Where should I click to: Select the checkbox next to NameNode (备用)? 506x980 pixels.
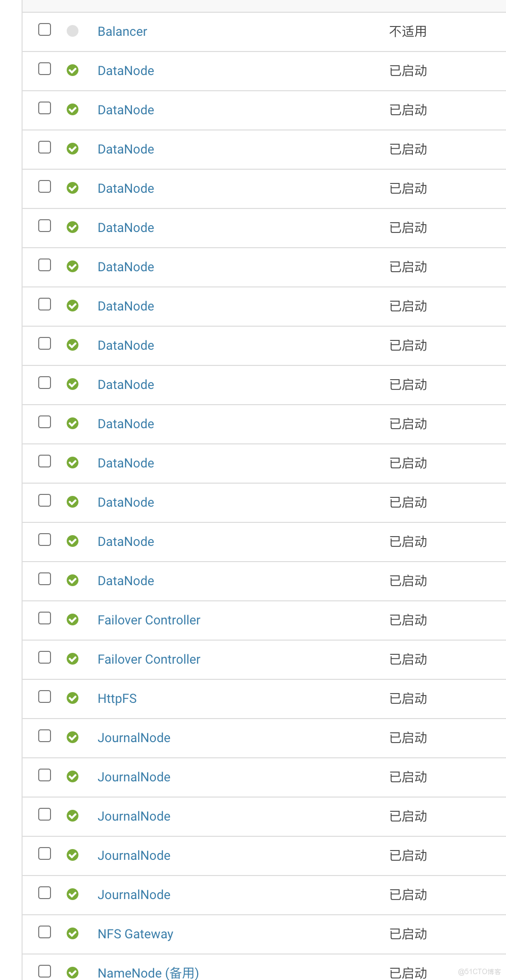click(x=44, y=971)
